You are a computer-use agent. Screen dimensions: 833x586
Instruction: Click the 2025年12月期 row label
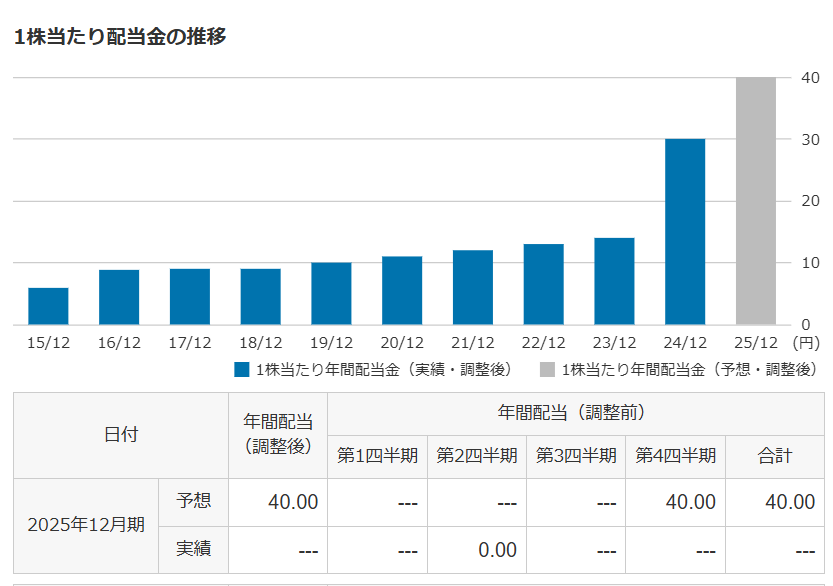(x=86, y=525)
